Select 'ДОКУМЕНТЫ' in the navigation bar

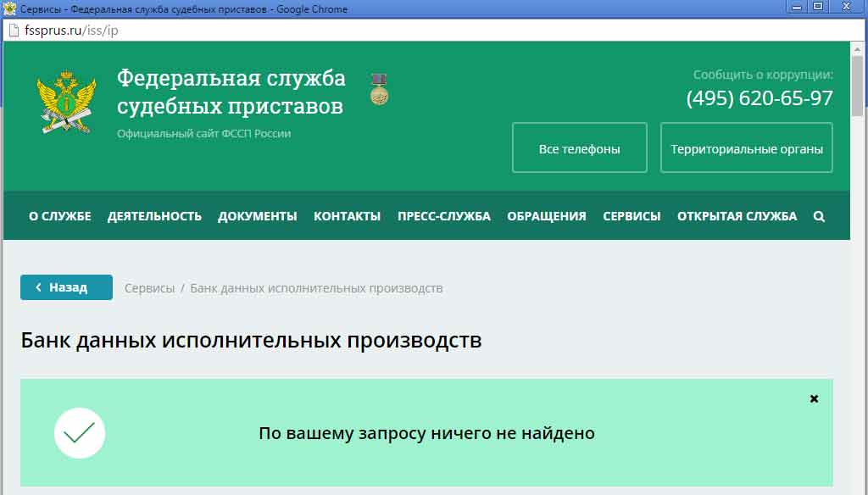(258, 216)
